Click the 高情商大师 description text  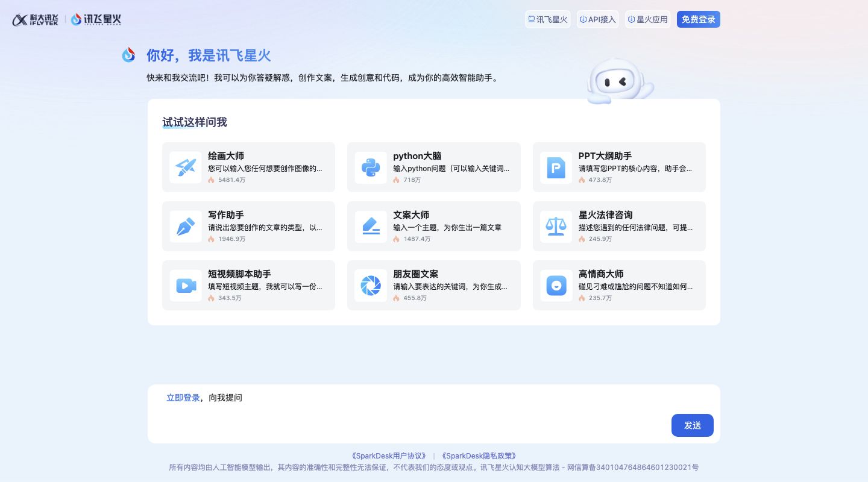click(x=635, y=287)
